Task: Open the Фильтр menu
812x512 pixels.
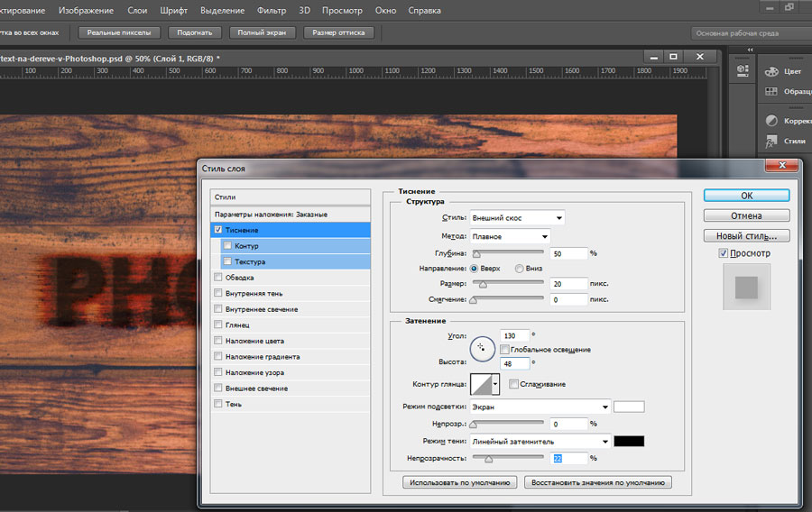Action: 272,10
